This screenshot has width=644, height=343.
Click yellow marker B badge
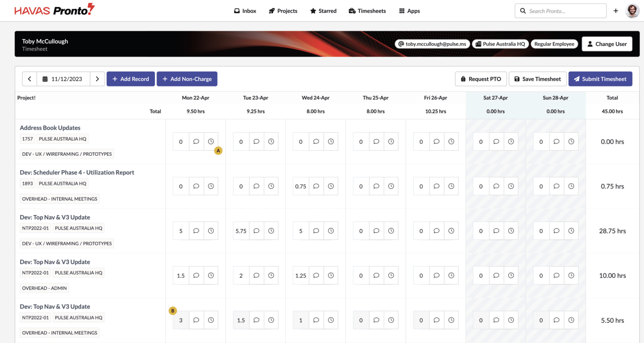tap(173, 311)
